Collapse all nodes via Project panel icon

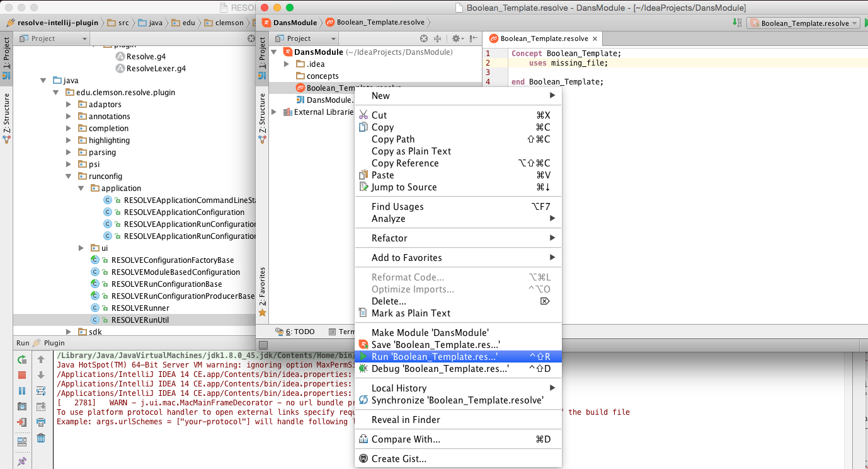point(438,38)
